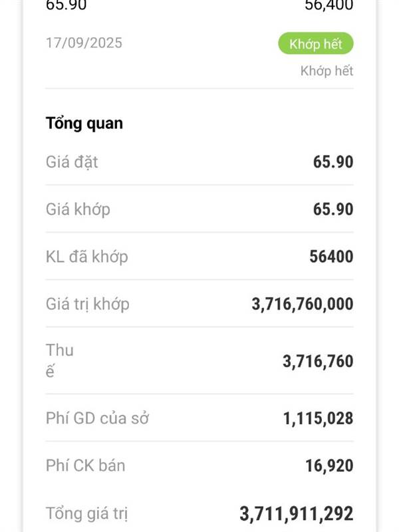Tap the Phí GD của sở label
The image size is (399, 532).
pyautogui.click(x=97, y=418)
